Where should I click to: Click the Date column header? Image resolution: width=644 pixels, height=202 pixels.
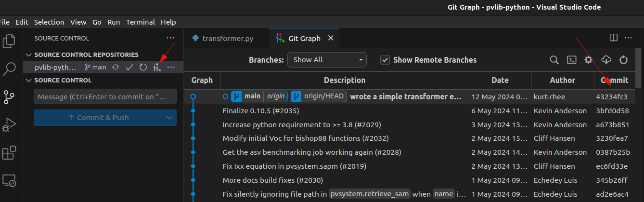500,80
